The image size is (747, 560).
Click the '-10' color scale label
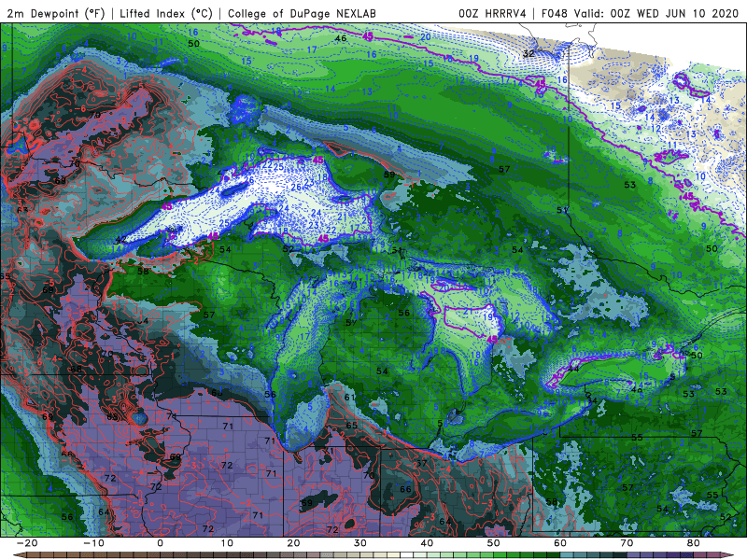93,543
